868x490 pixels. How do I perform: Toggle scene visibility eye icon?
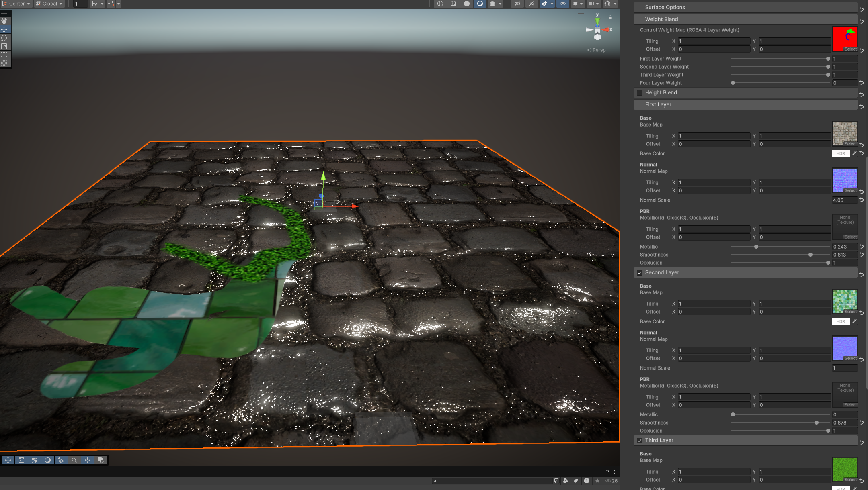coord(562,4)
